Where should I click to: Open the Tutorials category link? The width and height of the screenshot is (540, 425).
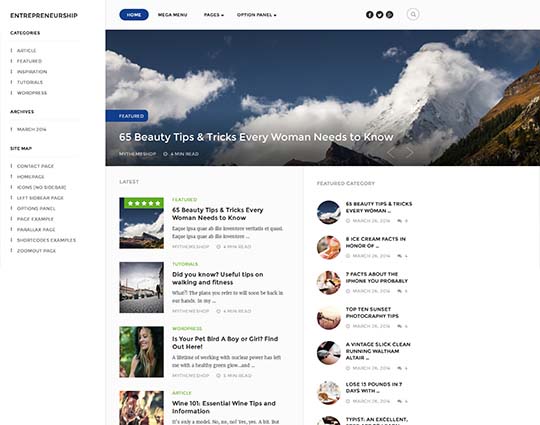click(x=30, y=82)
